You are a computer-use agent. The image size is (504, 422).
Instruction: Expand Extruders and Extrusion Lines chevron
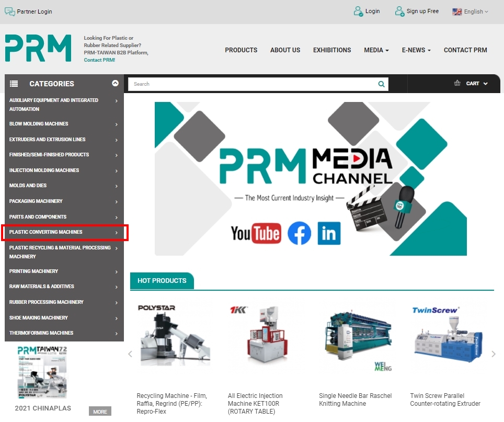(117, 140)
